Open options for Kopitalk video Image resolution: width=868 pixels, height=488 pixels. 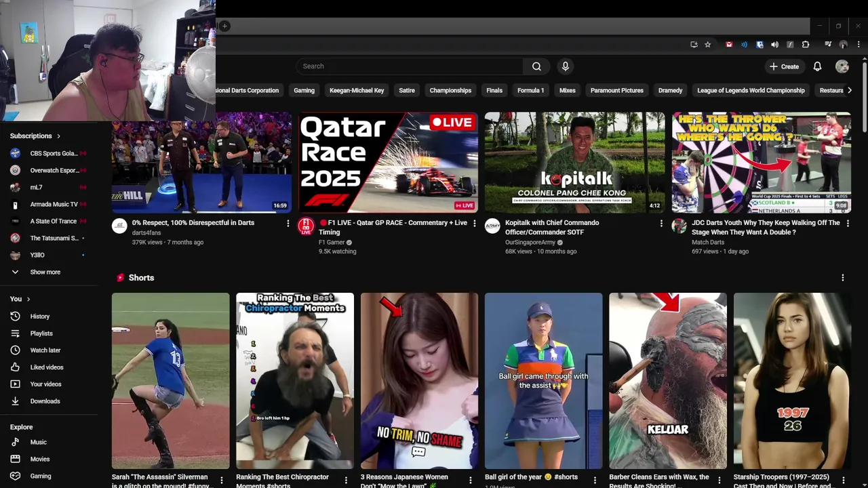click(x=661, y=223)
